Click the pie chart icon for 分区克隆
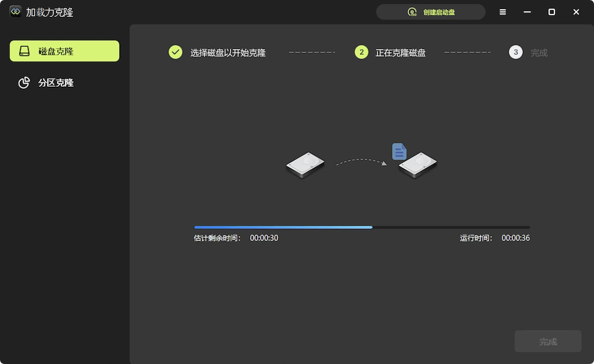Image resolution: width=594 pixels, height=364 pixels. tap(24, 83)
